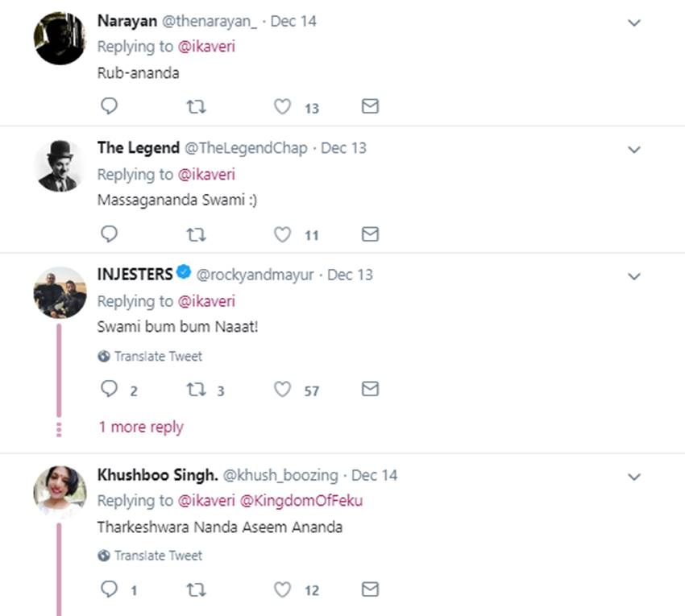Image resolution: width=685 pixels, height=616 pixels.
Task: View The Legend's profile picture
Action: [x=60, y=165]
